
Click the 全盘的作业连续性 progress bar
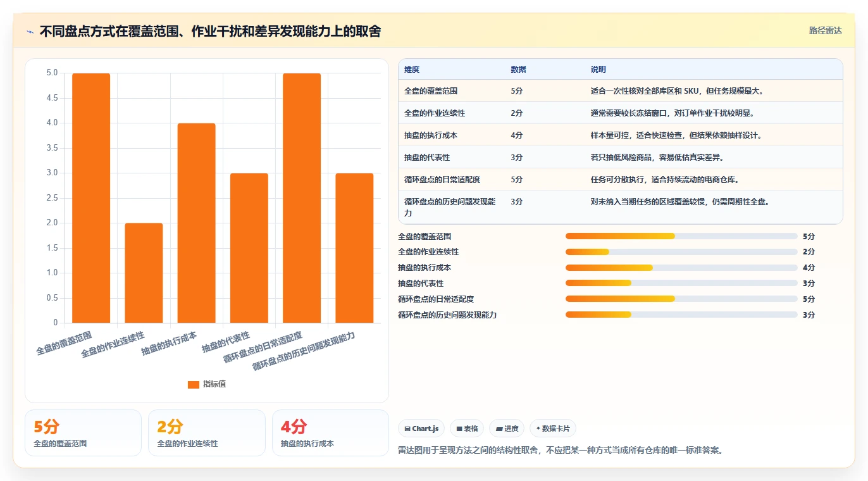click(x=681, y=252)
